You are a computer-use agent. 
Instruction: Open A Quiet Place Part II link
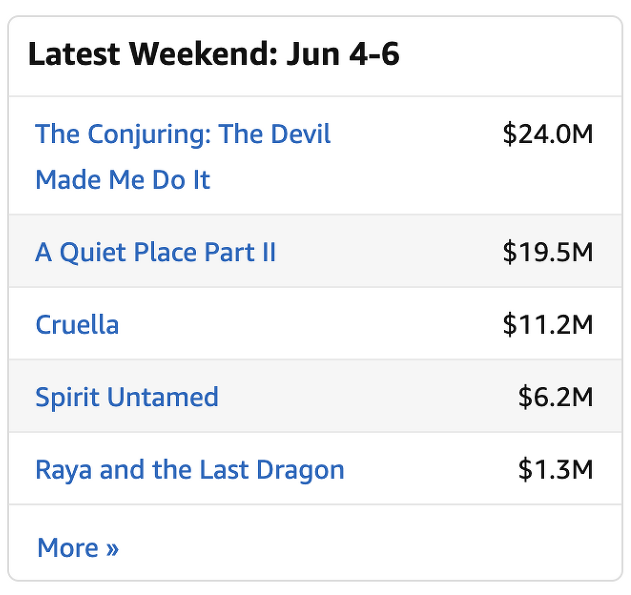click(x=155, y=252)
